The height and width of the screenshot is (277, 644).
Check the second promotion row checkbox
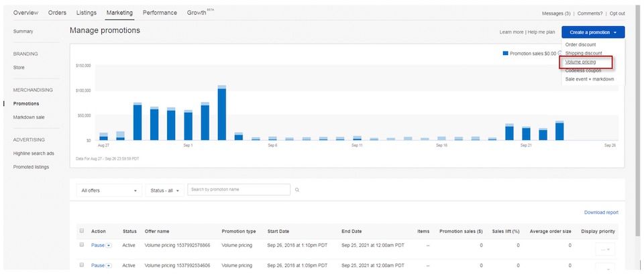pos(82,266)
